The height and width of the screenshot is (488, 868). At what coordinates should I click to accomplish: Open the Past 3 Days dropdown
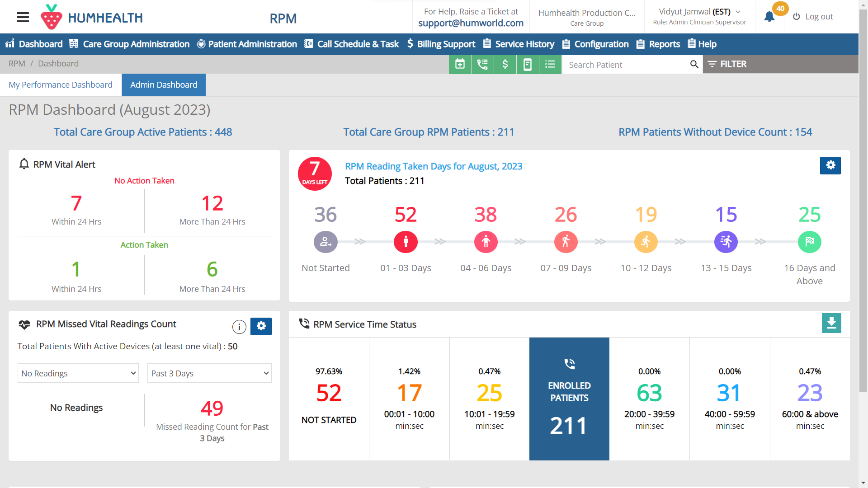[209, 373]
